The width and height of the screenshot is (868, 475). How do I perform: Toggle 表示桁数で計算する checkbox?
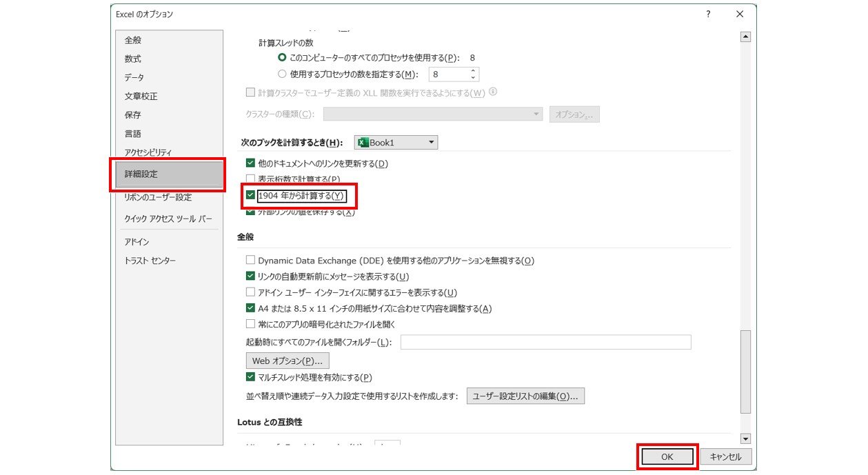pos(250,179)
